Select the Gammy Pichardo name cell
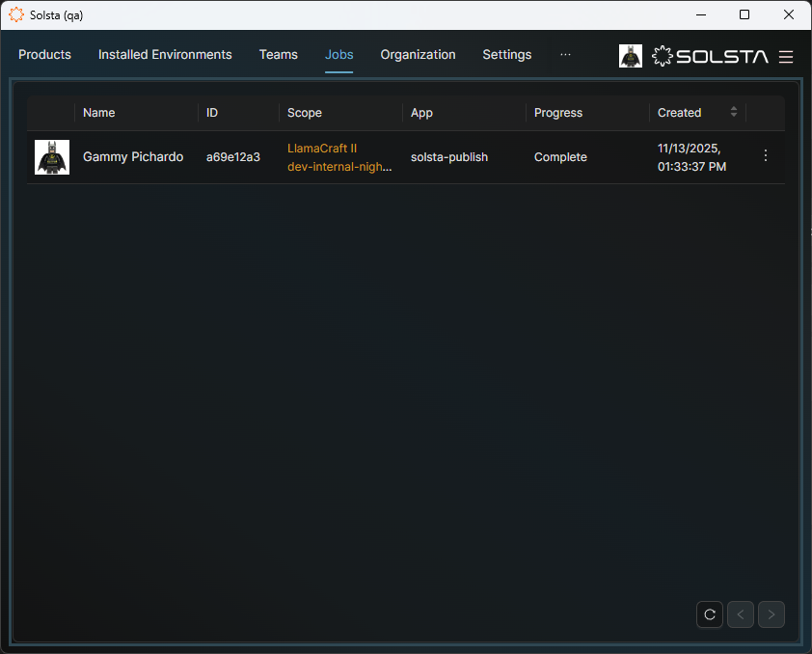Screen dimensions: 812x654 (133, 157)
